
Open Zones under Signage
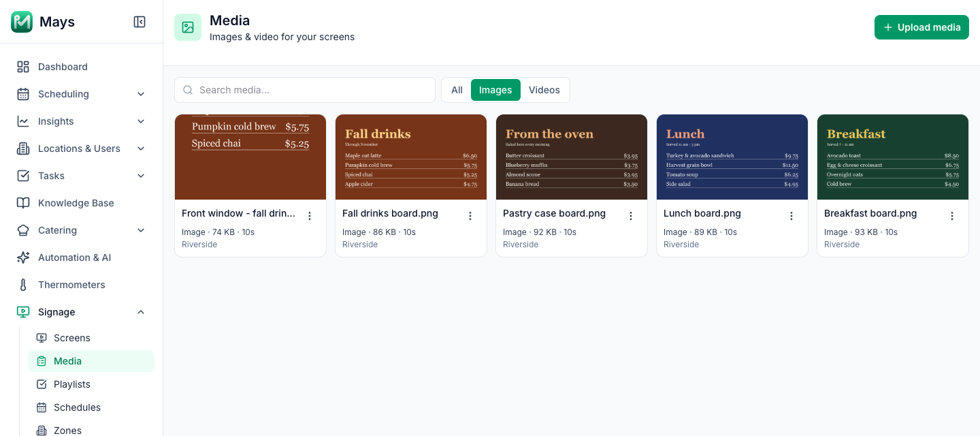pos(91,430)
